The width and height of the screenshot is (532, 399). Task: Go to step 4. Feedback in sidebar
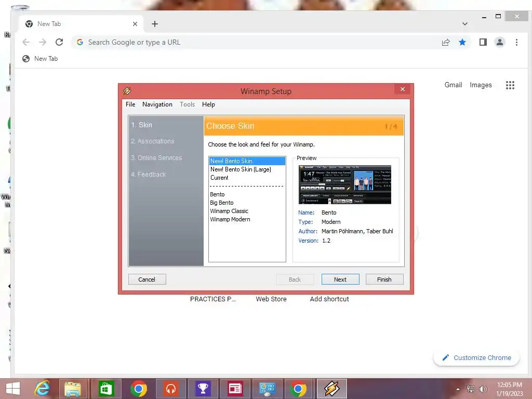coord(148,175)
